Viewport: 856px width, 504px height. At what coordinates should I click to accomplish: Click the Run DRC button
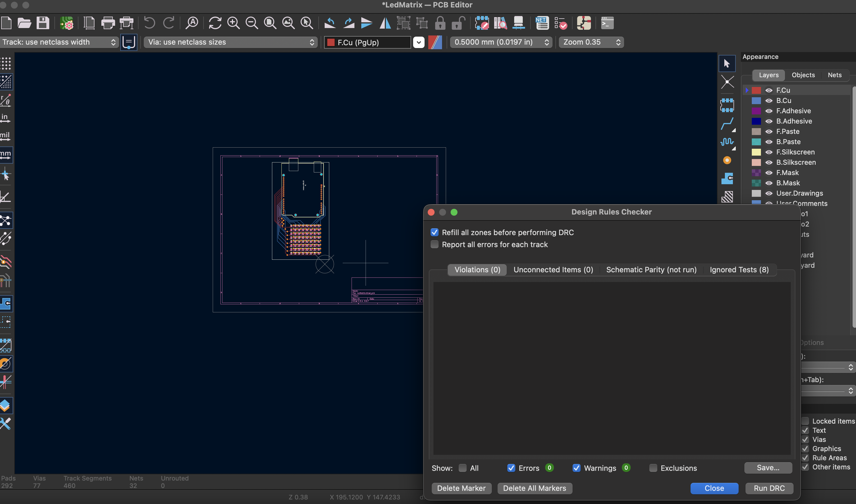point(769,488)
